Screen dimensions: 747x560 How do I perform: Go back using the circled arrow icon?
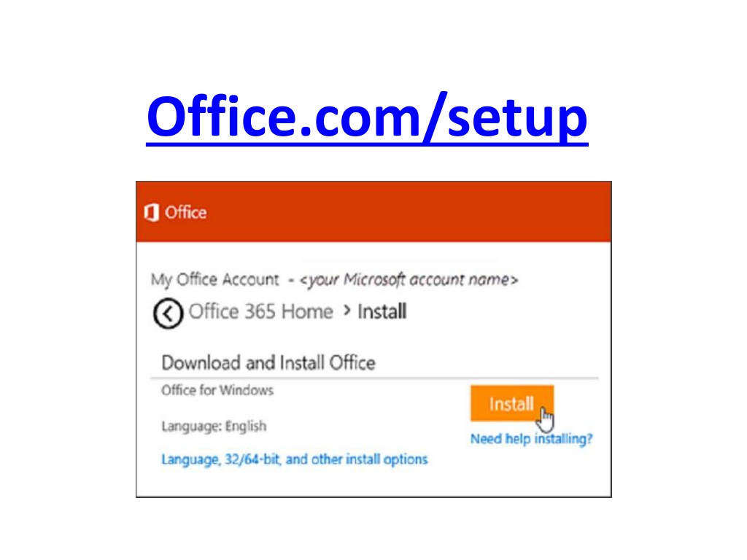pyautogui.click(x=168, y=314)
